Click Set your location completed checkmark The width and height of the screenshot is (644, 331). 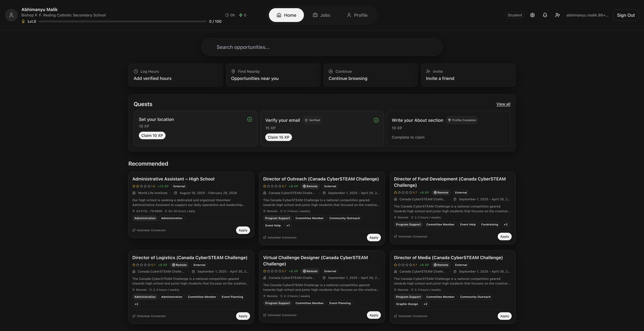tap(250, 119)
